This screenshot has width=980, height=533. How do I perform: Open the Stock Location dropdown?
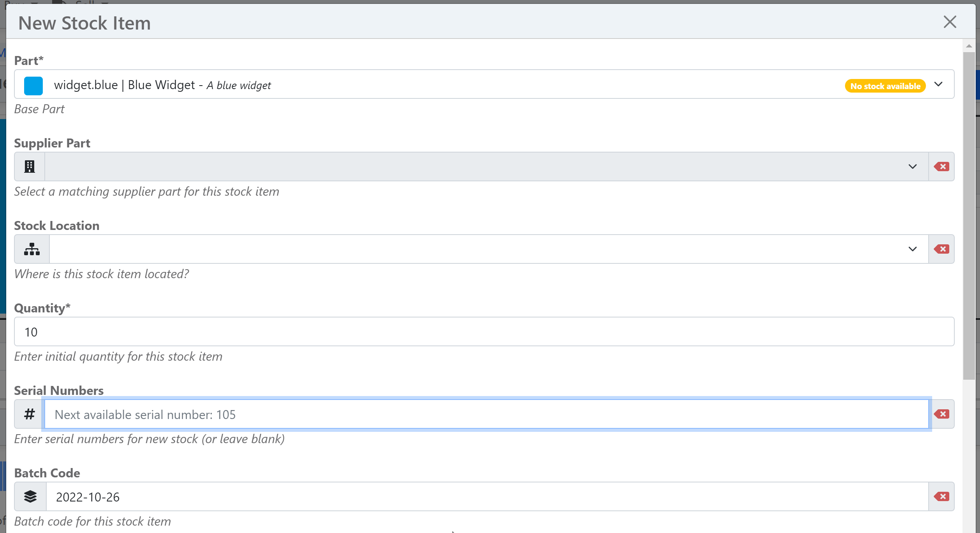pyautogui.click(x=912, y=249)
